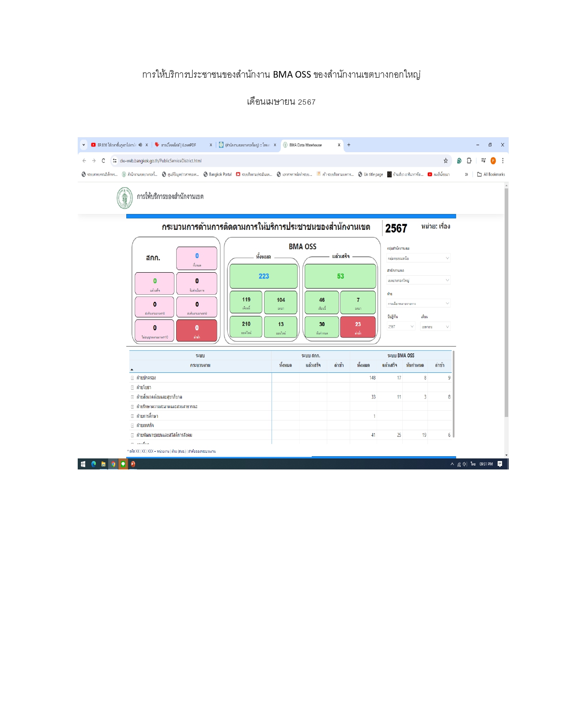Expand the ฝ่ายการศึกษา row

132,416
